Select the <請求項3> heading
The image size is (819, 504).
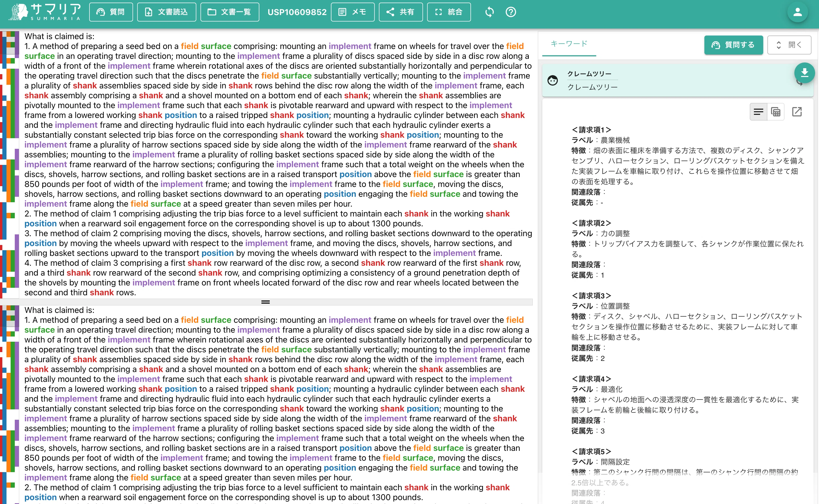pyautogui.click(x=591, y=295)
